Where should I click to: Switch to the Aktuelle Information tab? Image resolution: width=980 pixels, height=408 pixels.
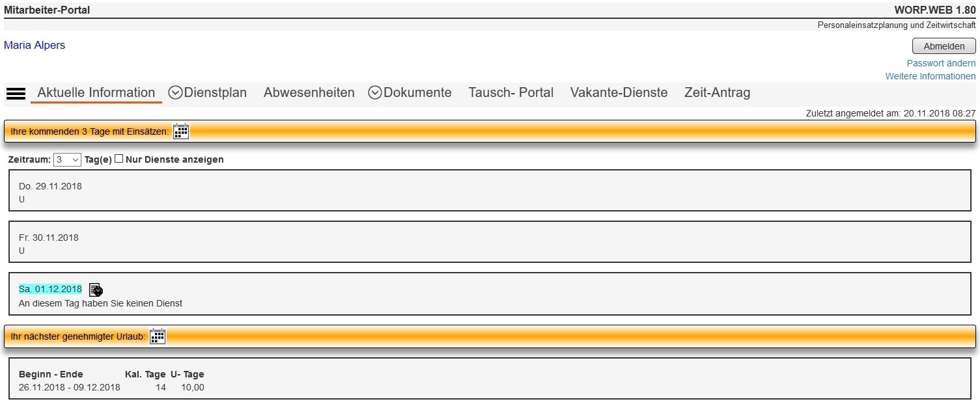[96, 92]
